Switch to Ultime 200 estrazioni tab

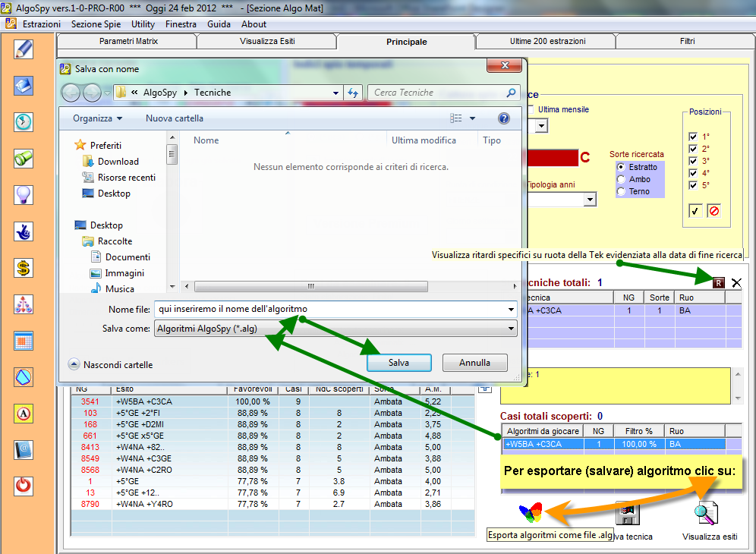point(548,42)
